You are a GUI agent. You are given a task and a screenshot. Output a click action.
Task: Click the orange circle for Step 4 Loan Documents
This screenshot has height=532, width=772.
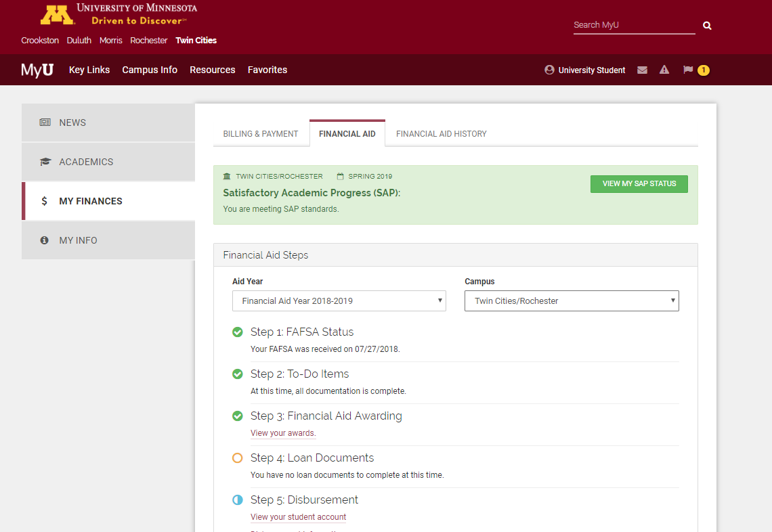(237, 458)
